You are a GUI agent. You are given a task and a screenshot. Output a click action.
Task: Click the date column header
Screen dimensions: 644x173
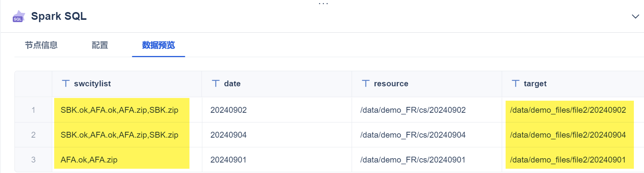232,84
